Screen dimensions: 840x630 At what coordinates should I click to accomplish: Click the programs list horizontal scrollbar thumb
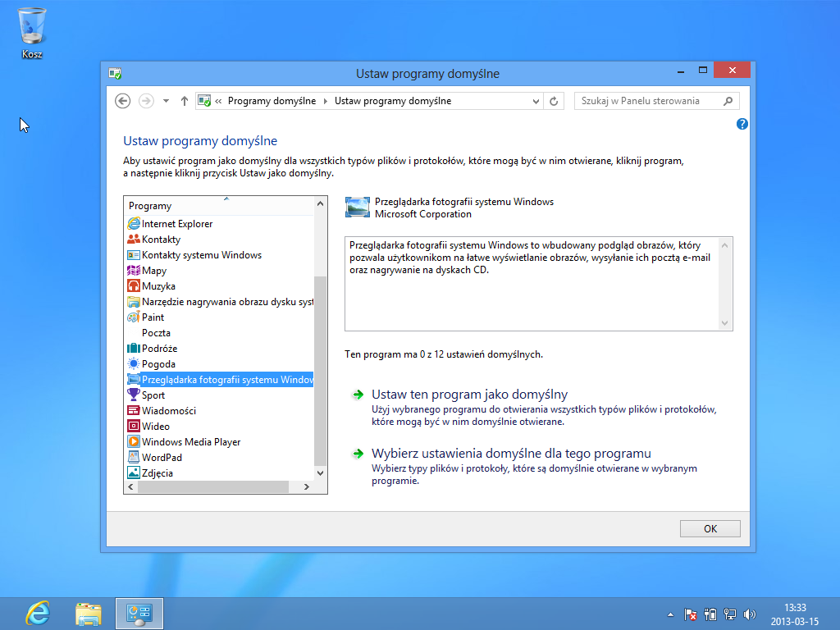(x=213, y=486)
